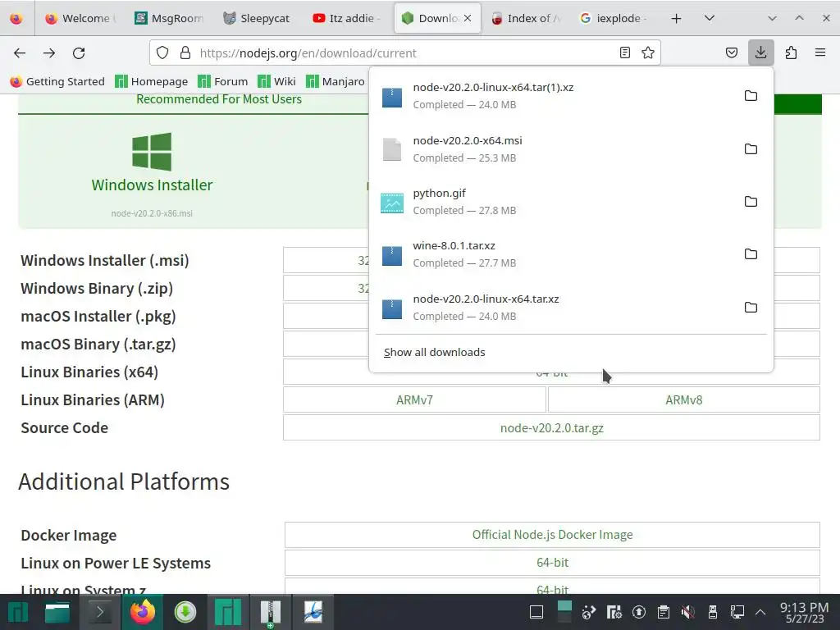Bookmark this page with the star icon

coord(648,52)
